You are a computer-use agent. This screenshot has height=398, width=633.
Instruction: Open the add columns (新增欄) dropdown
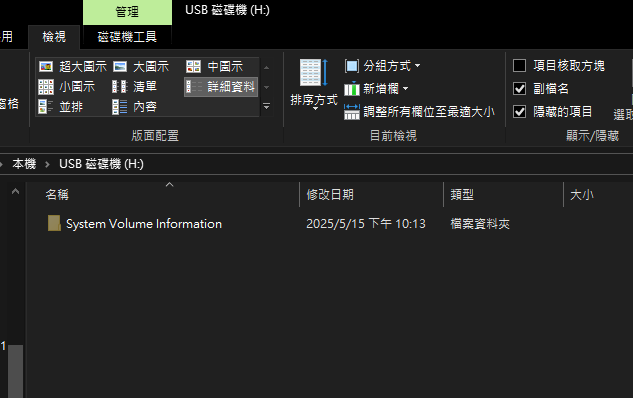point(376,89)
